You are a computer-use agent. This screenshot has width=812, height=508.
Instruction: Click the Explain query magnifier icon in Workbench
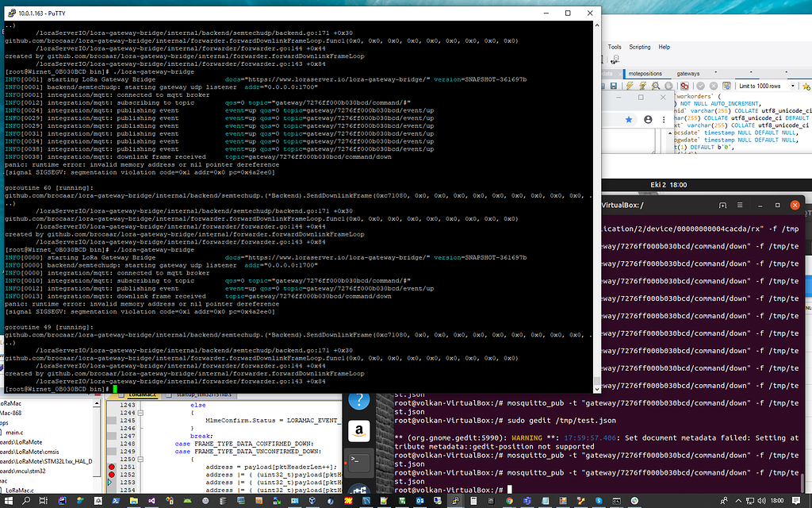click(656, 86)
